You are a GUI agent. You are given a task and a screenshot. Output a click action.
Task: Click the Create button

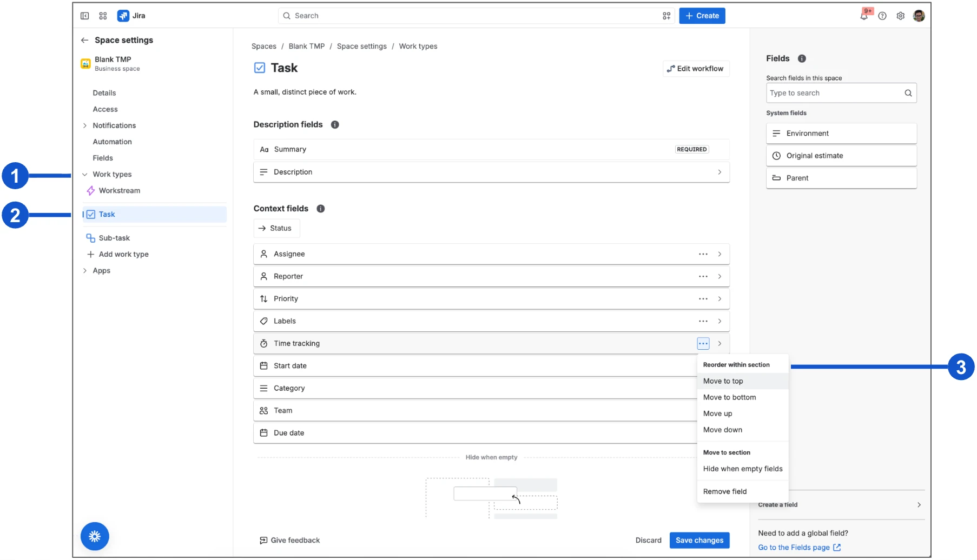702,16
